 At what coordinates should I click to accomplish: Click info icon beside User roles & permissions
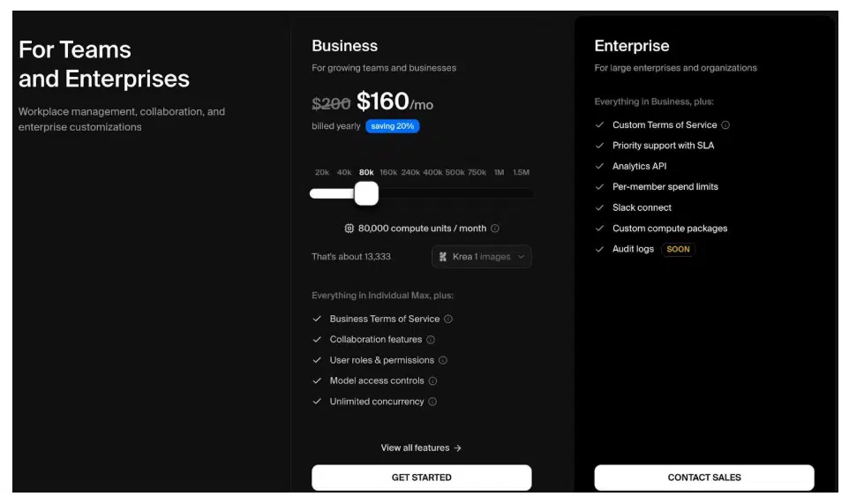[443, 360]
